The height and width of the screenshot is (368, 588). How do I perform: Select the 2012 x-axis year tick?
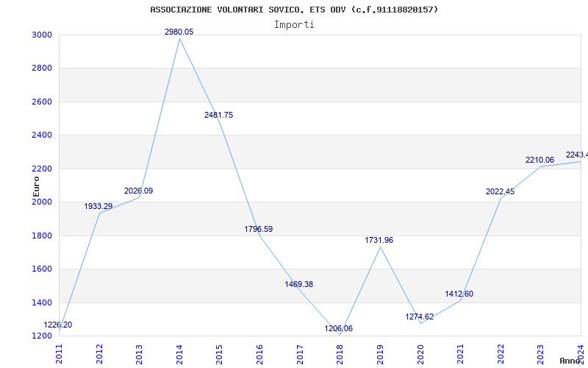99,355
